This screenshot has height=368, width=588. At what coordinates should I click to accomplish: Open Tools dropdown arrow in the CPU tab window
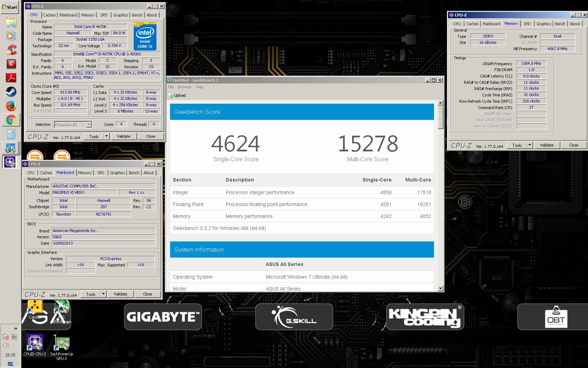106,136
